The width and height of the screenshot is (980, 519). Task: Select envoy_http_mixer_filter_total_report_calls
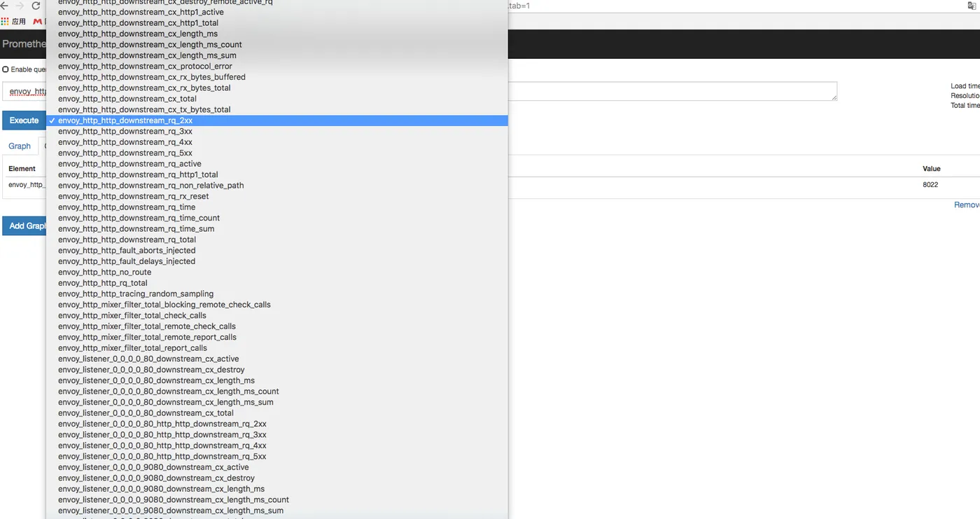pos(277,348)
